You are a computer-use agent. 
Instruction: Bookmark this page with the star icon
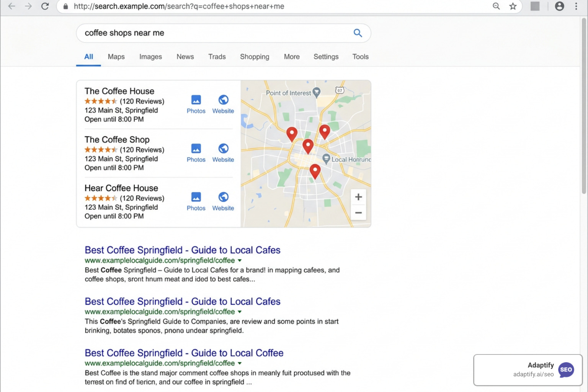click(513, 6)
